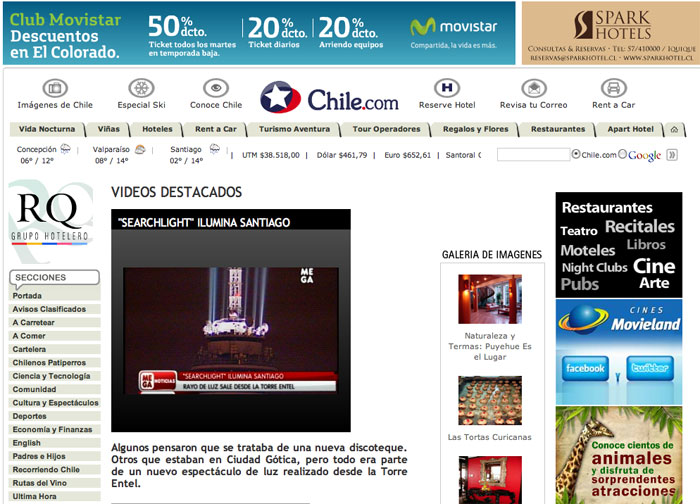Screen dimensions: 700x504
Task: Click the twitter button in Movieland ad
Action: click(x=650, y=368)
